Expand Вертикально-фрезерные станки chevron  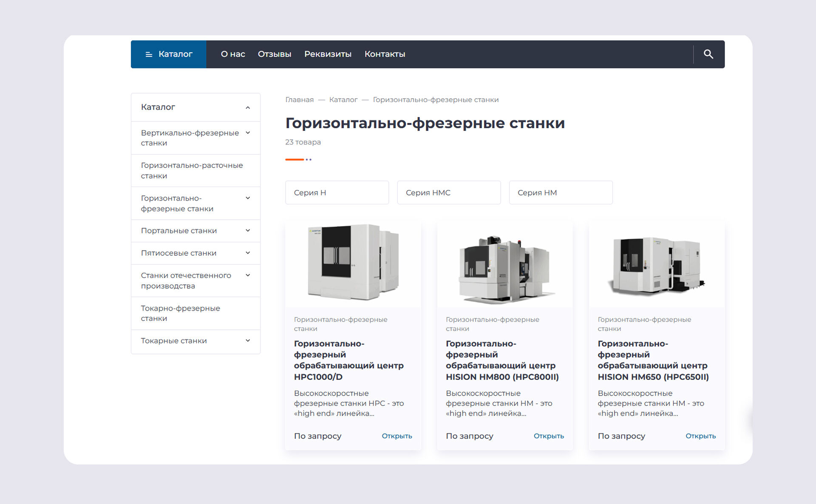tap(248, 133)
